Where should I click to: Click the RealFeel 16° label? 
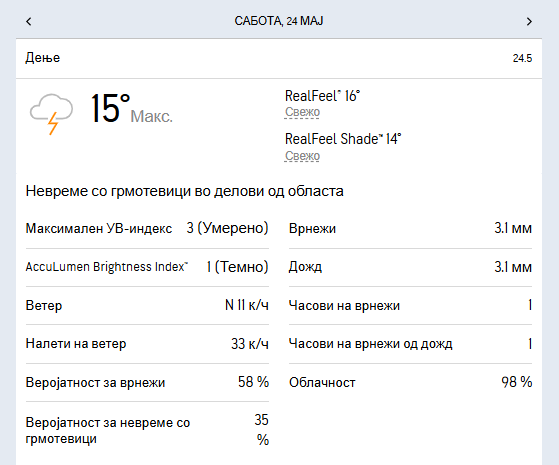(322, 96)
